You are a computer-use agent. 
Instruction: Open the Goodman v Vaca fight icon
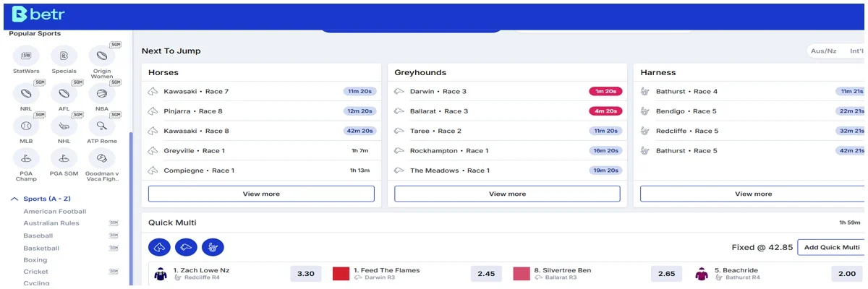click(x=102, y=158)
